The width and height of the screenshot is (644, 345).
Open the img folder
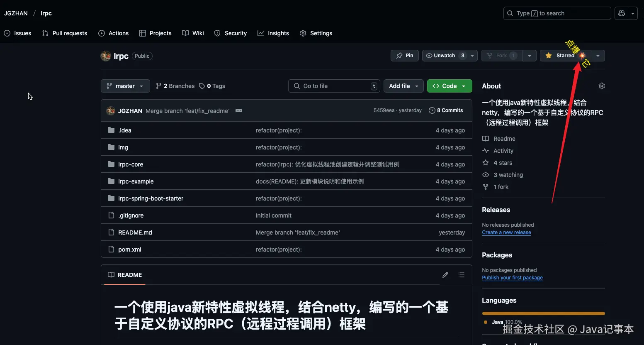(x=123, y=147)
